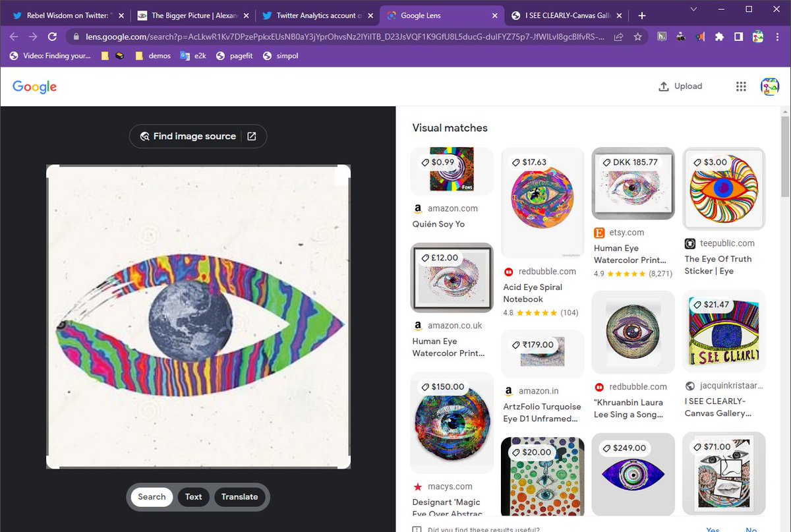
Task: Answer Yes to results useful prompt
Action: (713, 529)
